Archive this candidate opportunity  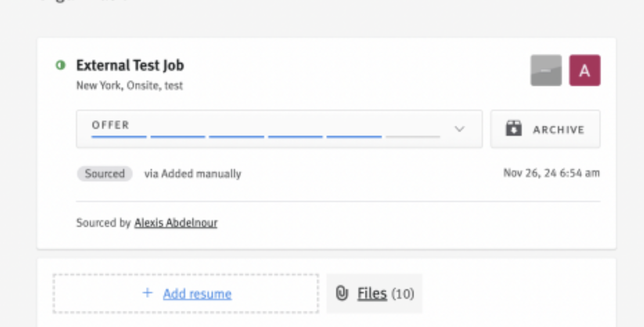click(545, 129)
